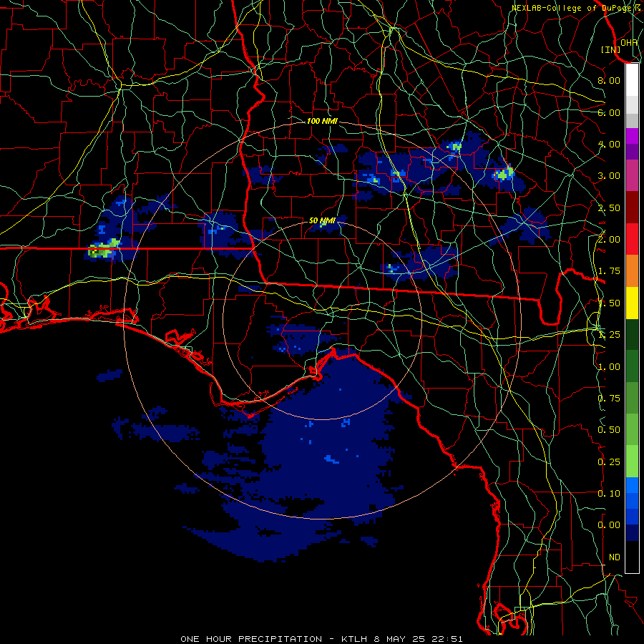Select the magenta swatch in the legend
644x644 pixels.
pyautogui.click(x=632, y=136)
